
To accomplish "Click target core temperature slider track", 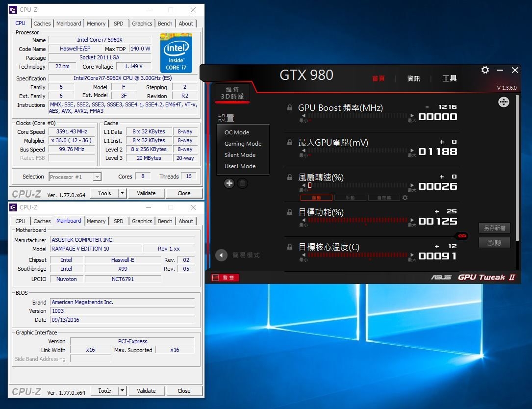I will 357,255.
